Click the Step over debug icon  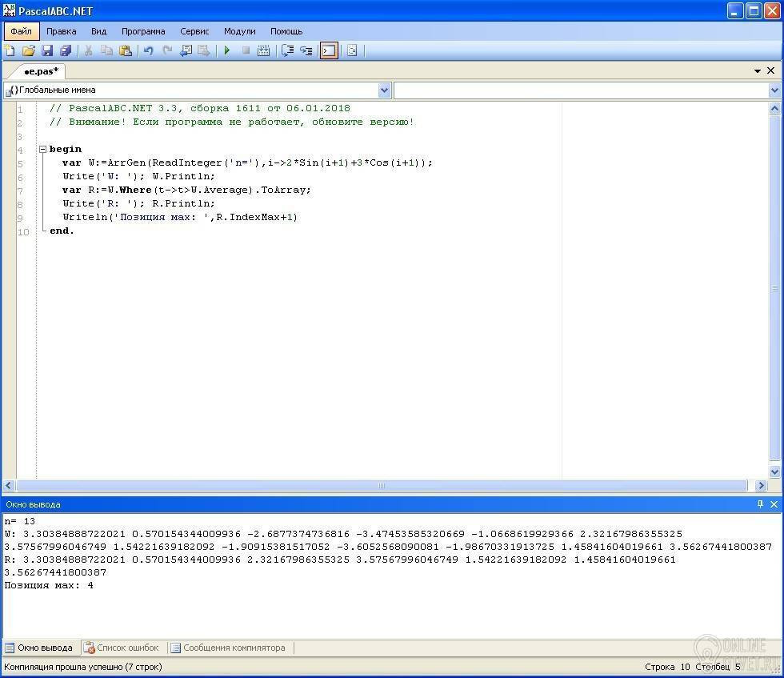[x=287, y=50]
